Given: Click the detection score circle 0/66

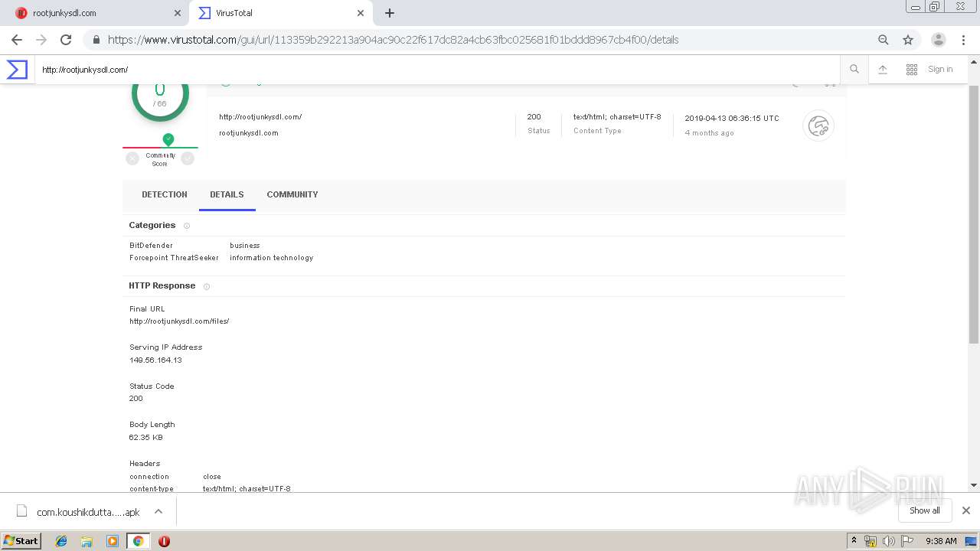Looking at the screenshot, I should point(160,93).
